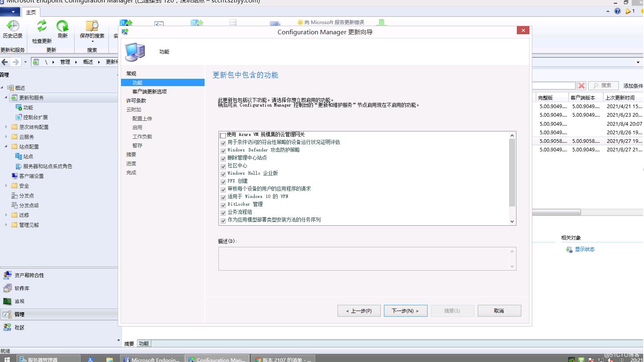Expand the 管理见解 tree node

pos(6,225)
